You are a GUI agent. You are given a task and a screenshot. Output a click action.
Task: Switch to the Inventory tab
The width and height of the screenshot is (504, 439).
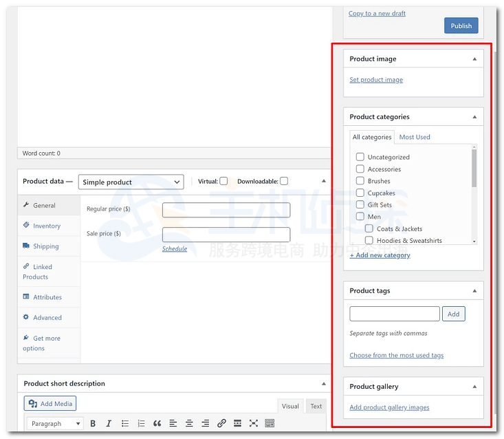47,226
